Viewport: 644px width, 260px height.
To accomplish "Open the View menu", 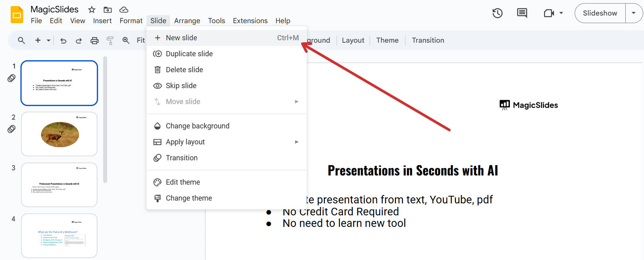I will click(78, 21).
